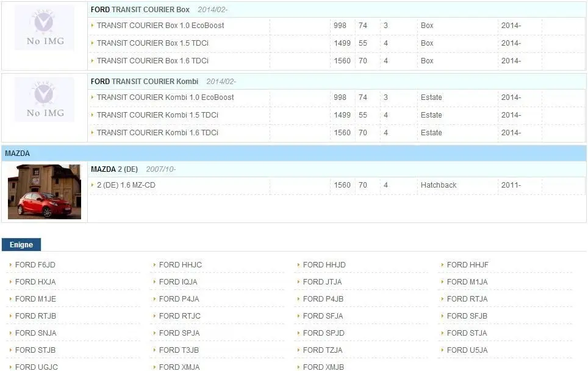This screenshot has height=371, width=588.
Task: Click No IMG placeholder for Transit Courier Box
Action: [x=45, y=27]
